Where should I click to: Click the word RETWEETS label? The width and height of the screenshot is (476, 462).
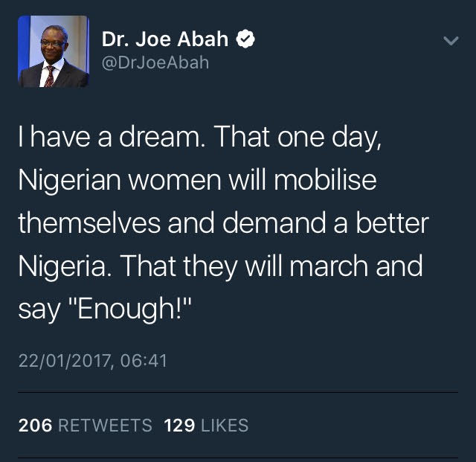[x=105, y=425]
